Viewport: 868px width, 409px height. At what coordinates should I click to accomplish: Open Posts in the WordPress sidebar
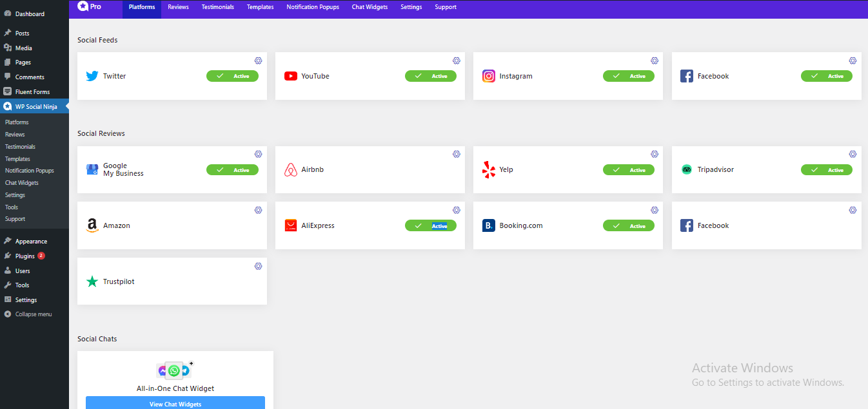[34, 33]
